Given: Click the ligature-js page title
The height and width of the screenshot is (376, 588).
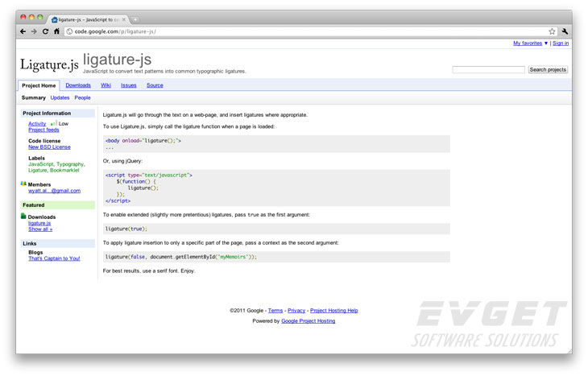Looking at the screenshot, I should (x=117, y=60).
